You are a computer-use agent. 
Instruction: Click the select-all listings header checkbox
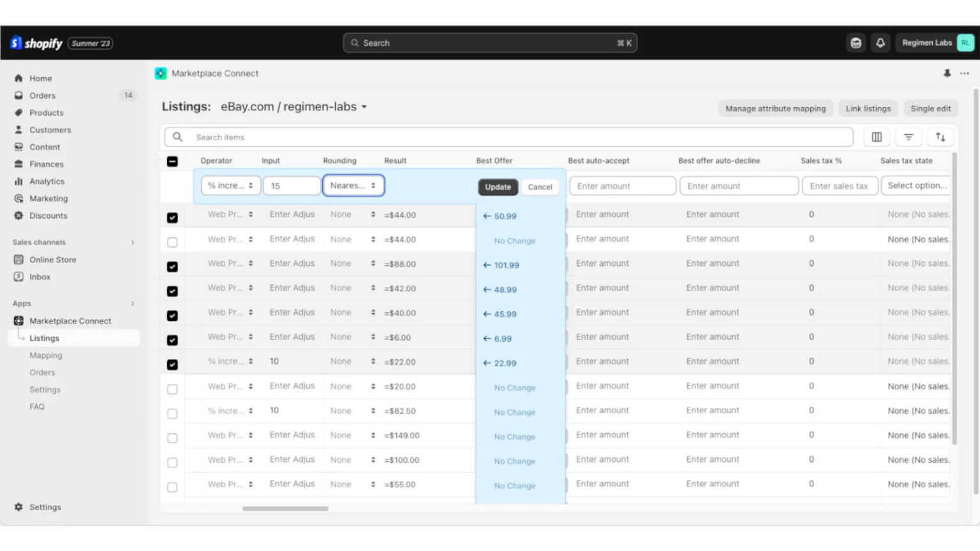(172, 161)
